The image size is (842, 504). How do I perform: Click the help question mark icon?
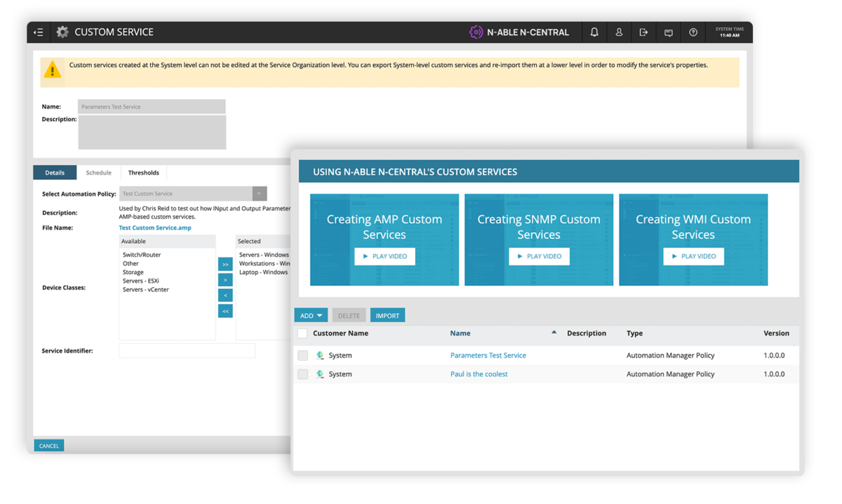(x=693, y=32)
